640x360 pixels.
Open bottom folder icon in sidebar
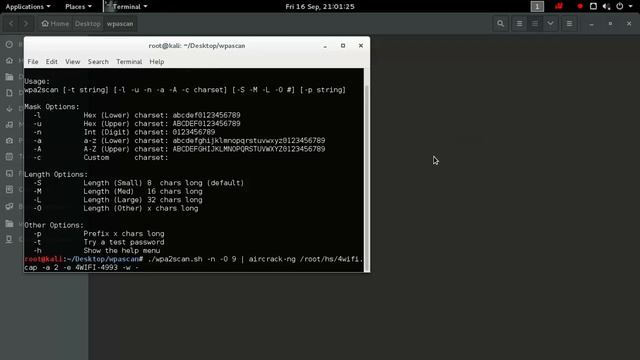pos(9,223)
